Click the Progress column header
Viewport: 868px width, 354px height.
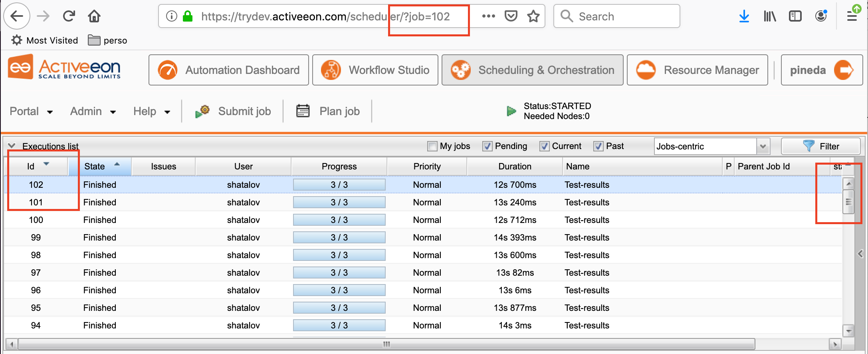[x=339, y=166]
